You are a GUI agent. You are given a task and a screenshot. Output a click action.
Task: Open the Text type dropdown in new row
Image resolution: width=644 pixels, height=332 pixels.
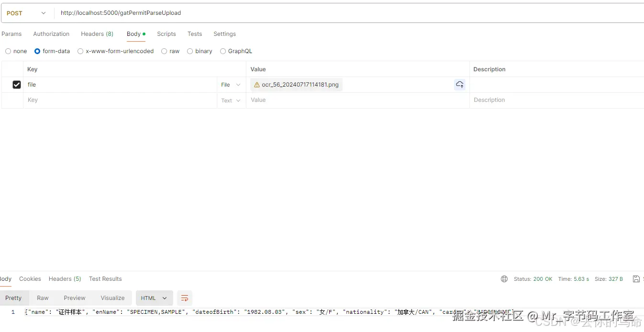pos(231,100)
